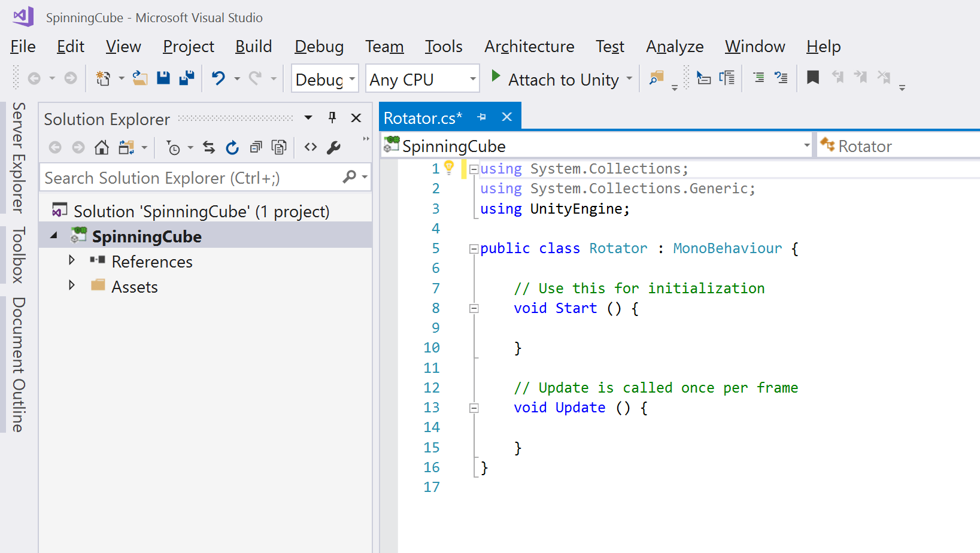Click the New Project toolbar icon
This screenshot has height=553, width=980.
point(103,78)
